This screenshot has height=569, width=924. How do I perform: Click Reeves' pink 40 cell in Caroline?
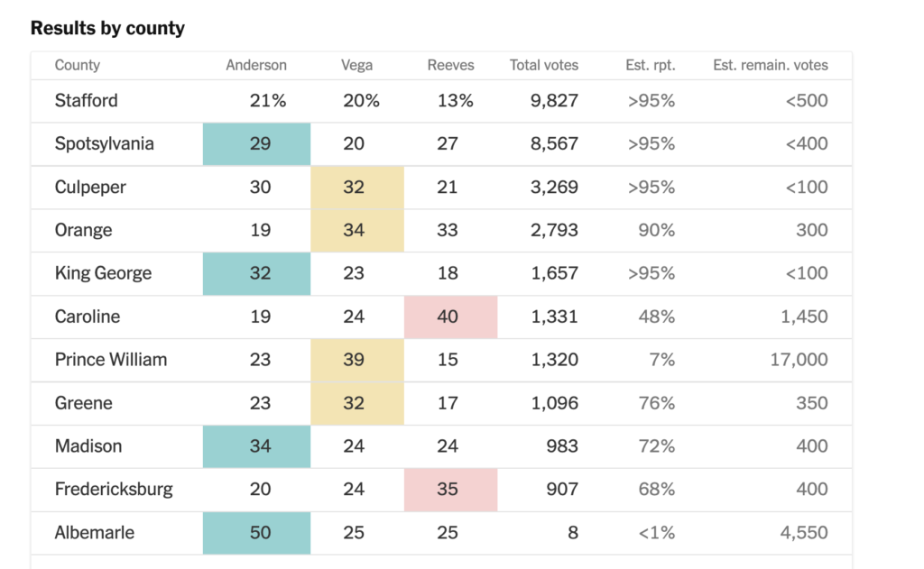(450, 317)
